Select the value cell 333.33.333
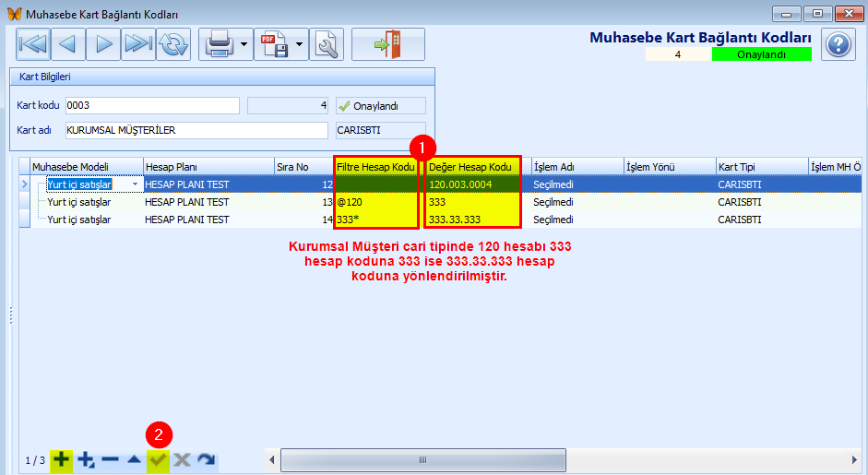This screenshot has height=475, width=868. (473, 220)
